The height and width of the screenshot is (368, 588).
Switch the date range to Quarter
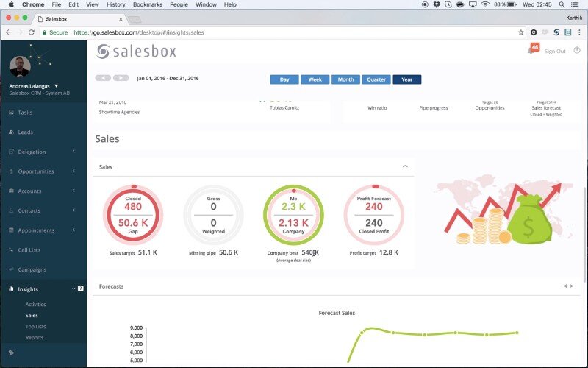click(376, 79)
